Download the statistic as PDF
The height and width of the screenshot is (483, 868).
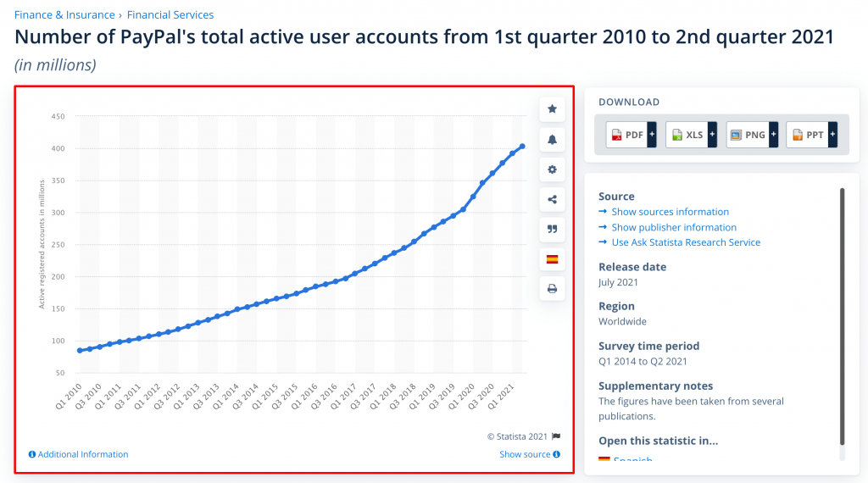coord(626,135)
